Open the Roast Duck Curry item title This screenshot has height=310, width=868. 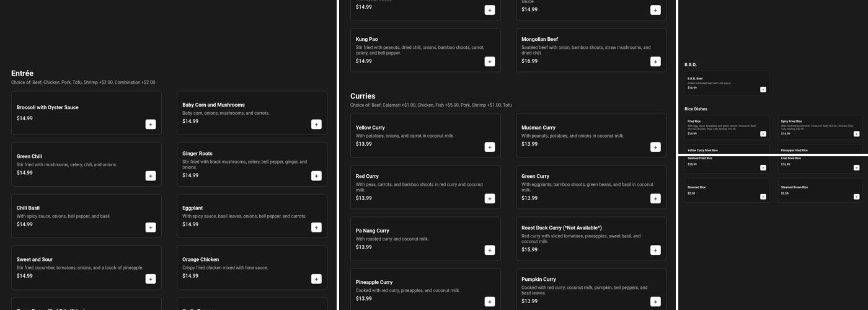[x=561, y=228]
